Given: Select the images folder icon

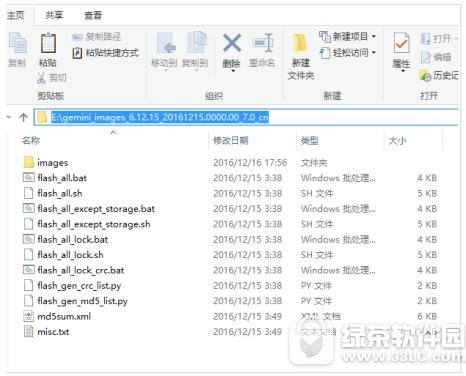Looking at the screenshot, I should [29, 162].
